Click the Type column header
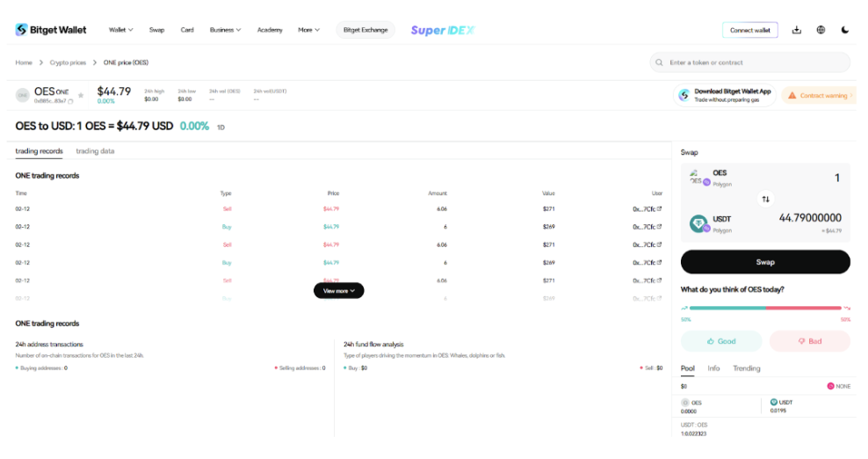This screenshot has height=459, width=868. pos(226,193)
